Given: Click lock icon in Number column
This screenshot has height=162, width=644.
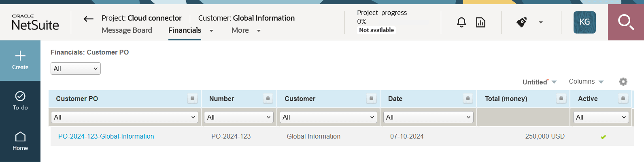Looking at the screenshot, I should click(268, 98).
